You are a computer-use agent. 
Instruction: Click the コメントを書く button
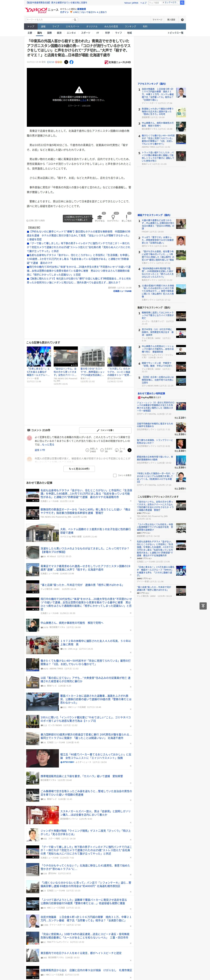[105, 430]
